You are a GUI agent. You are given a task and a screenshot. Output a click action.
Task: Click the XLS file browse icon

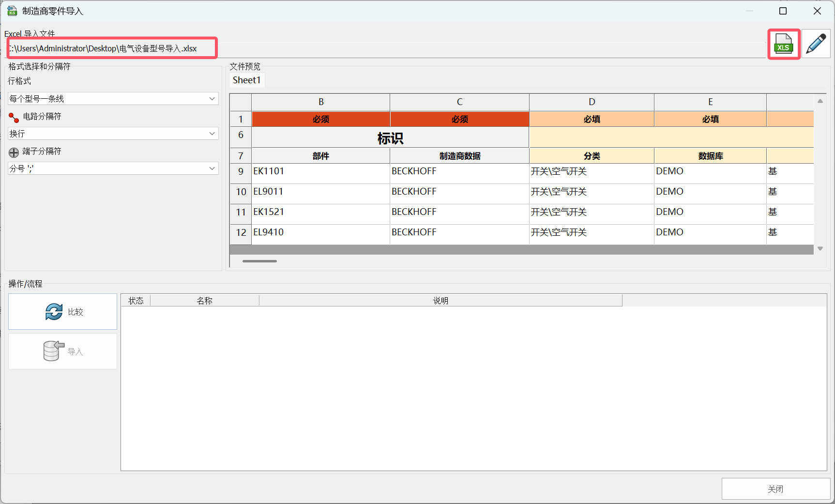click(x=783, y=44)
